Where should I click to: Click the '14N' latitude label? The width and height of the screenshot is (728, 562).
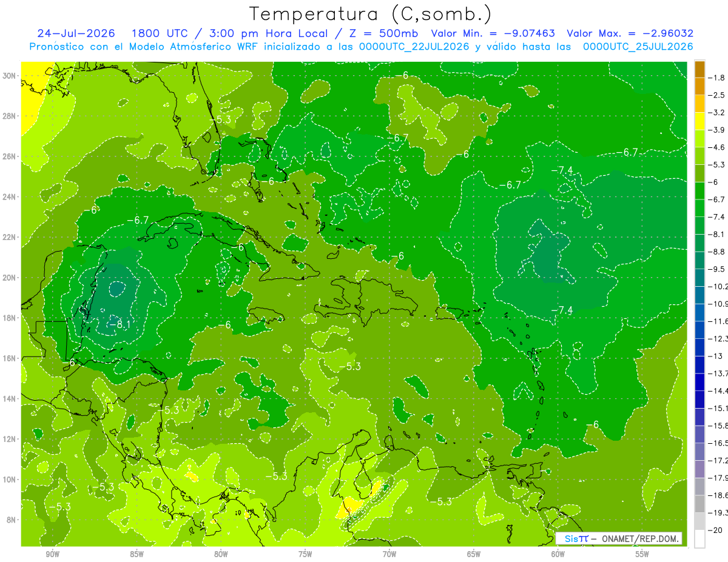point(10,398)
